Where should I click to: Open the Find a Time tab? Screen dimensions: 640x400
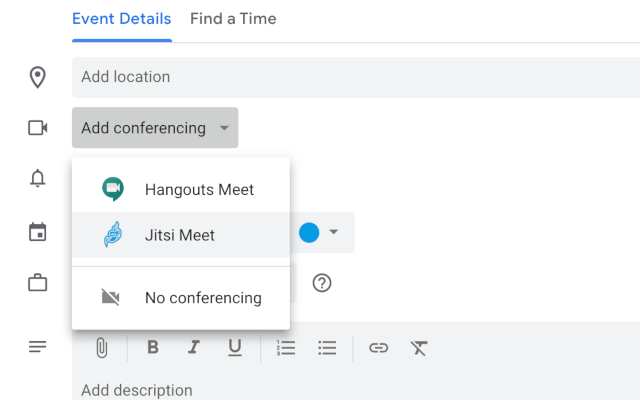tap(233, 19)
